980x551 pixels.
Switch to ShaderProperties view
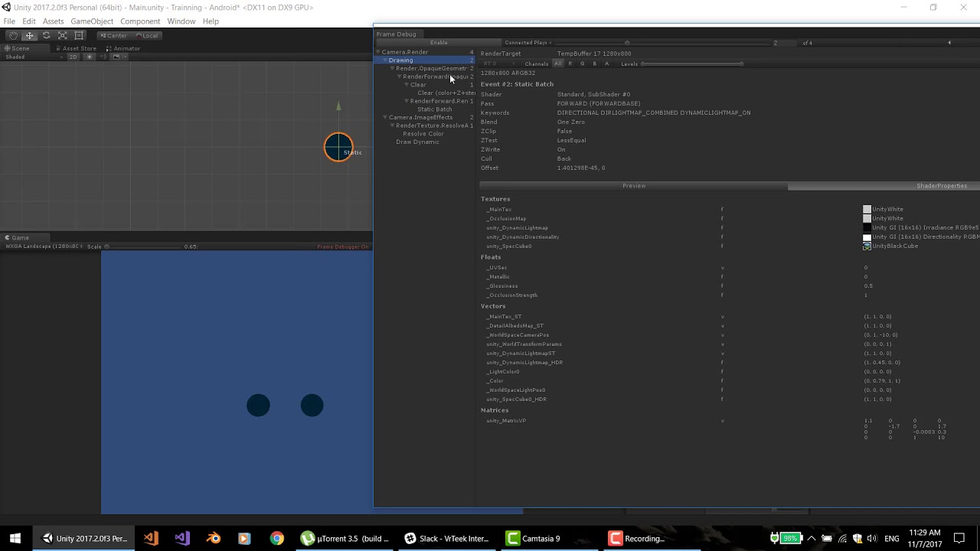point(884,186)
